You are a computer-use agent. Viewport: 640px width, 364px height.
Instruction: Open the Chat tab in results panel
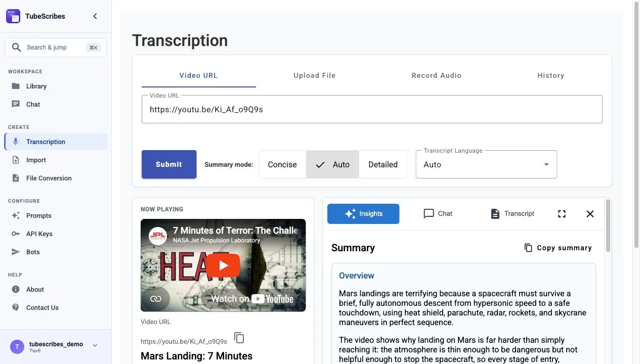(438, 214)
